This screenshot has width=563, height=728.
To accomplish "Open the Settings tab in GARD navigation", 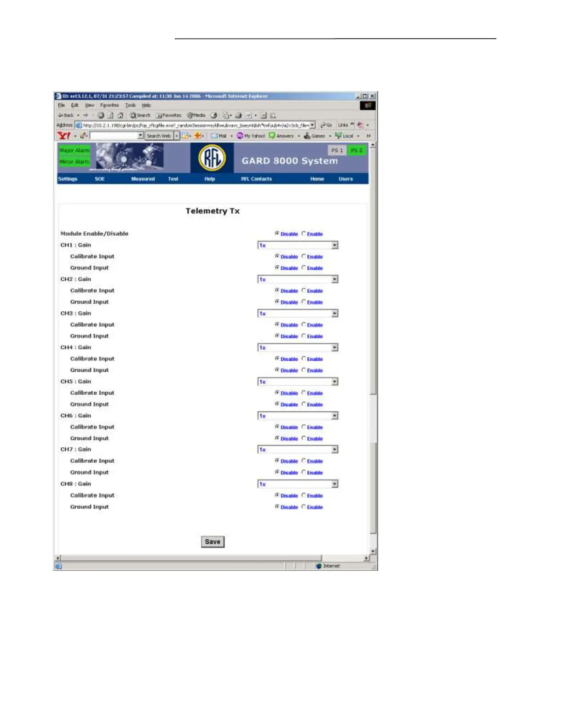I will (68, 179).
